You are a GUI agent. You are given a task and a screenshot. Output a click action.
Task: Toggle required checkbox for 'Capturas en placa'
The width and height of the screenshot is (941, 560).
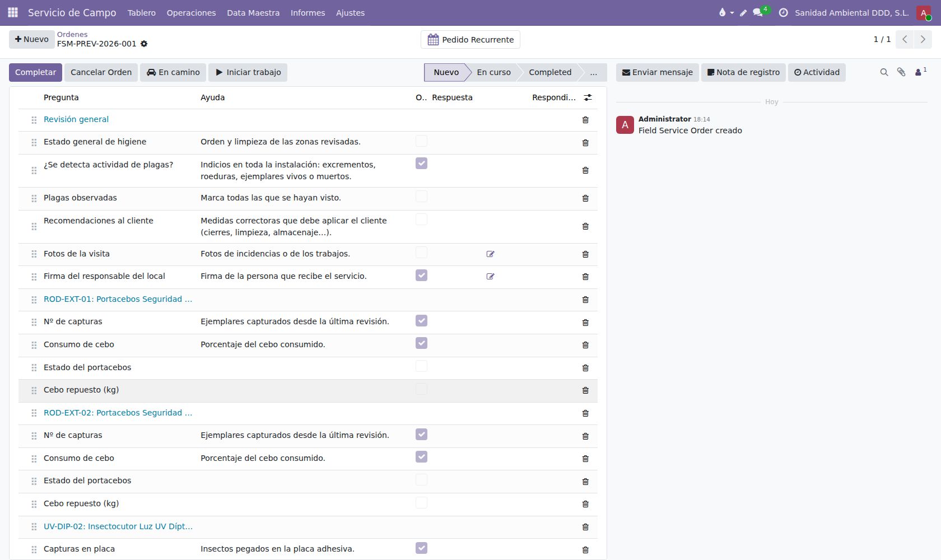click(422, 548)
